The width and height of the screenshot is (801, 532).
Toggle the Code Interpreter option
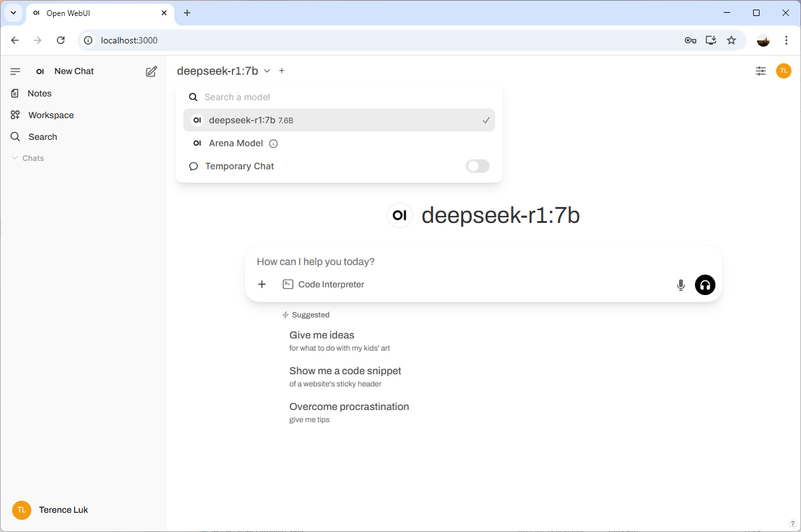point(324,284)
